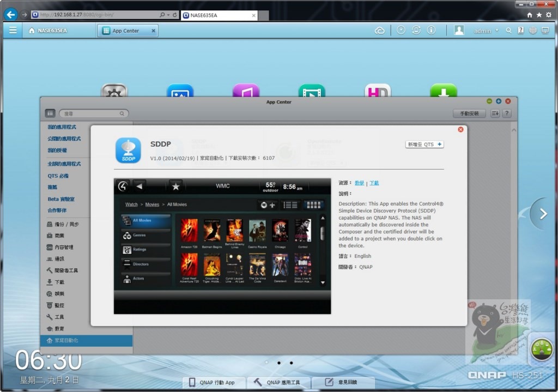Open QTS help question mark icon
Screen dimensions: 558x392
click(520, 31)
